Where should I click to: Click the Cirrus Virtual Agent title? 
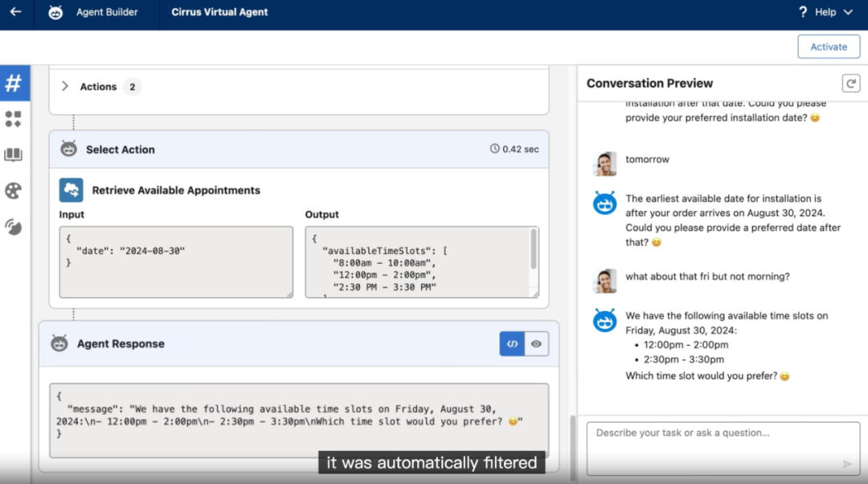(x=219, y=12)
